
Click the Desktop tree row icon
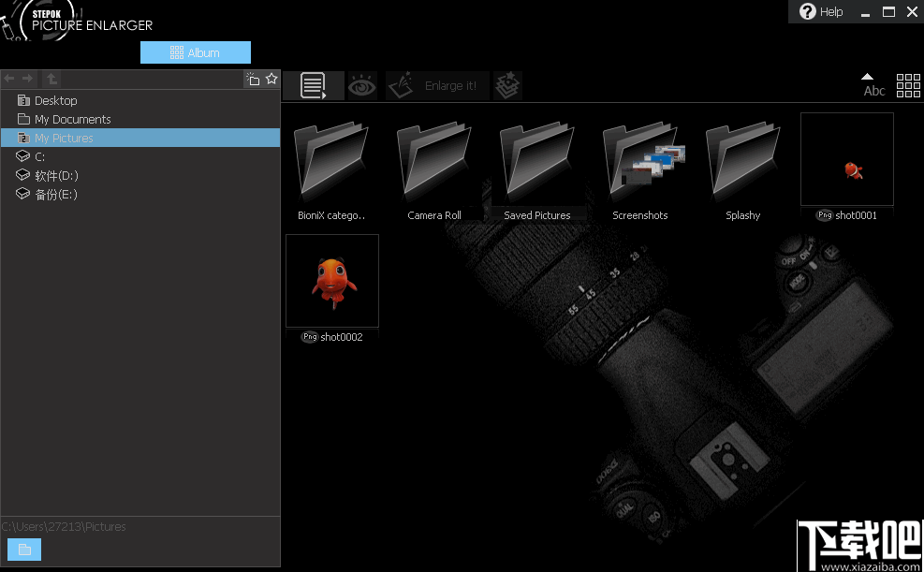coord(23,100)
